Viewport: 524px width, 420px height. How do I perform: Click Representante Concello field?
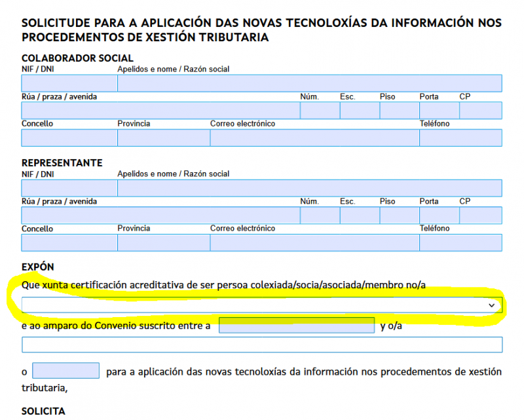69,243
